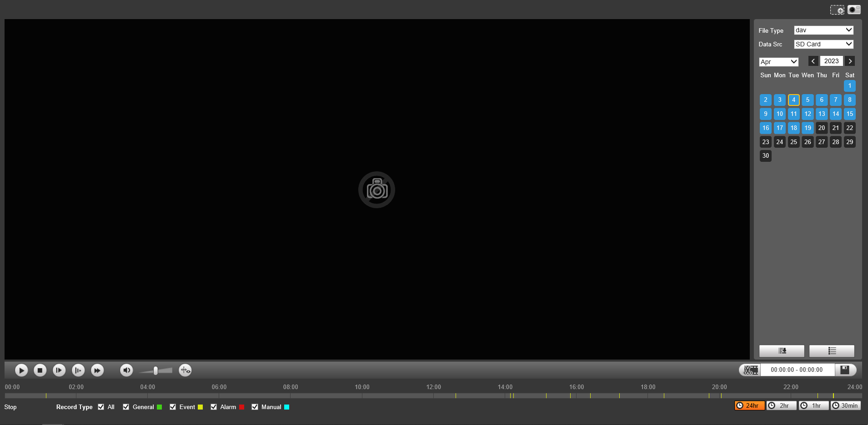Screen dimensions: 868x425
Task: Select the 2hr timeline scale
Action: (782, 405)
